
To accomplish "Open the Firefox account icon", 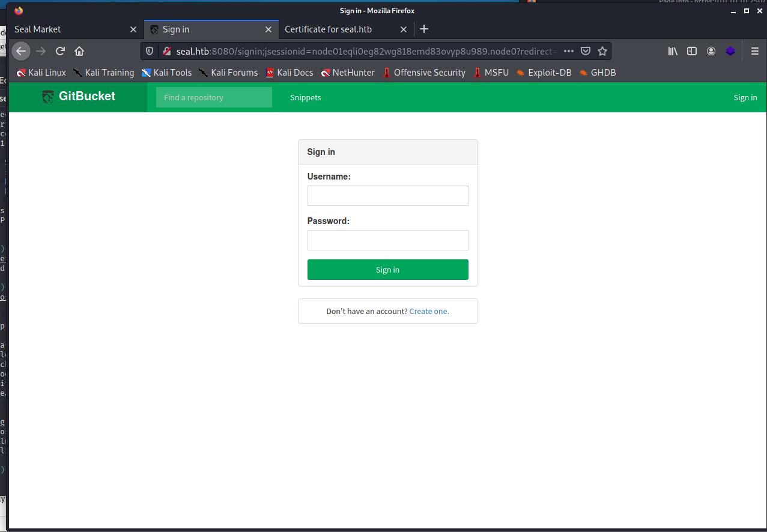I will [x=711, y=51].
